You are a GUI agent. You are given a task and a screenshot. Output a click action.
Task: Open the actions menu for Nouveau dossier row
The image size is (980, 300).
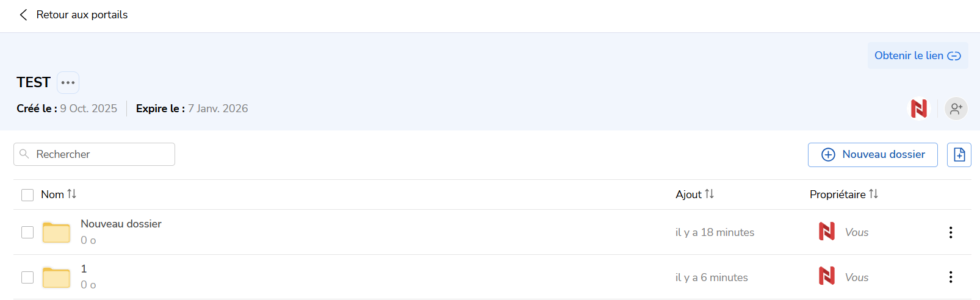pos(950,232)
